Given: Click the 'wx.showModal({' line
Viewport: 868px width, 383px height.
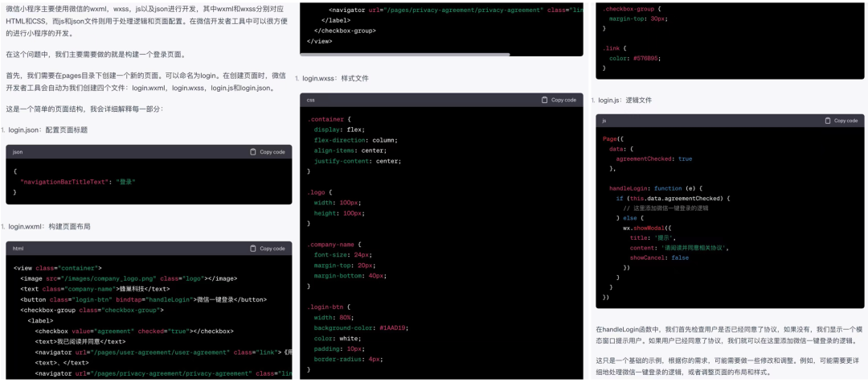Looking at the screenshot, I should pyautogui.click(x=646, y=229).
